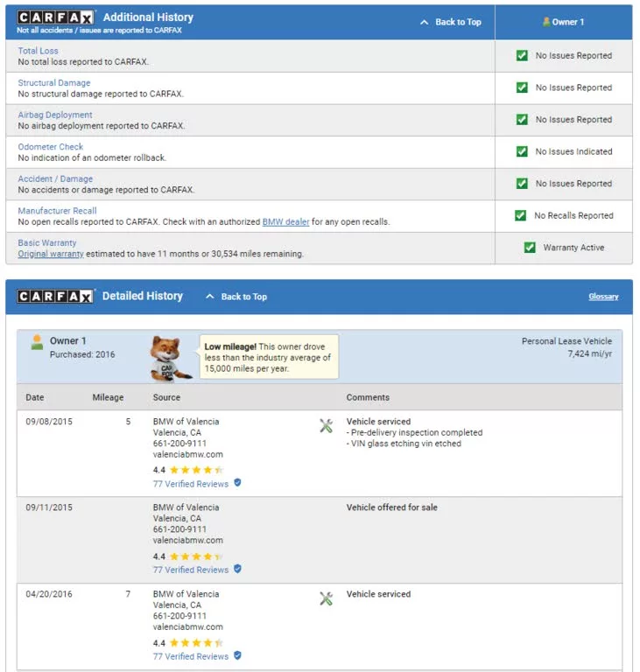Click the up chevron in Additional History header
Viewport: 640px width, 672px height.
425,22
